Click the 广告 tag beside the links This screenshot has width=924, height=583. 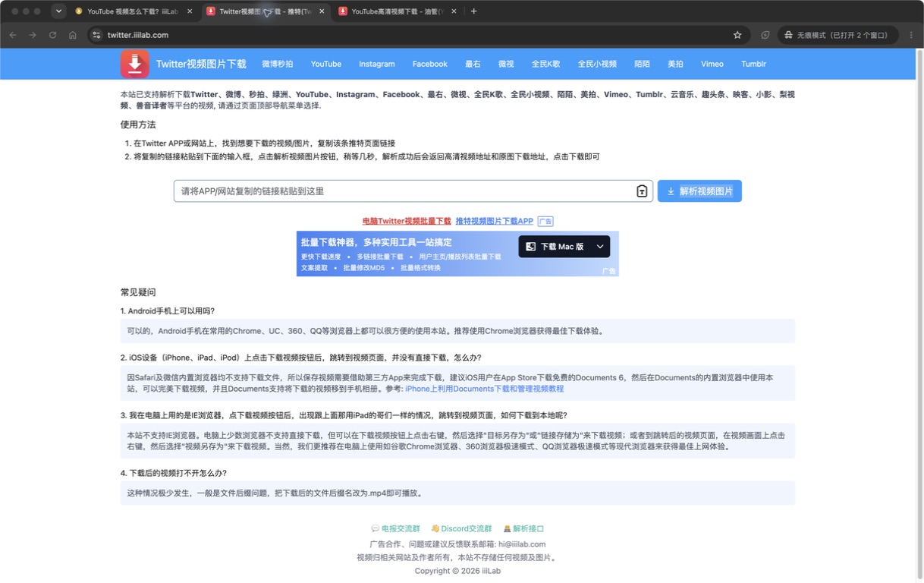coord(545,222)
